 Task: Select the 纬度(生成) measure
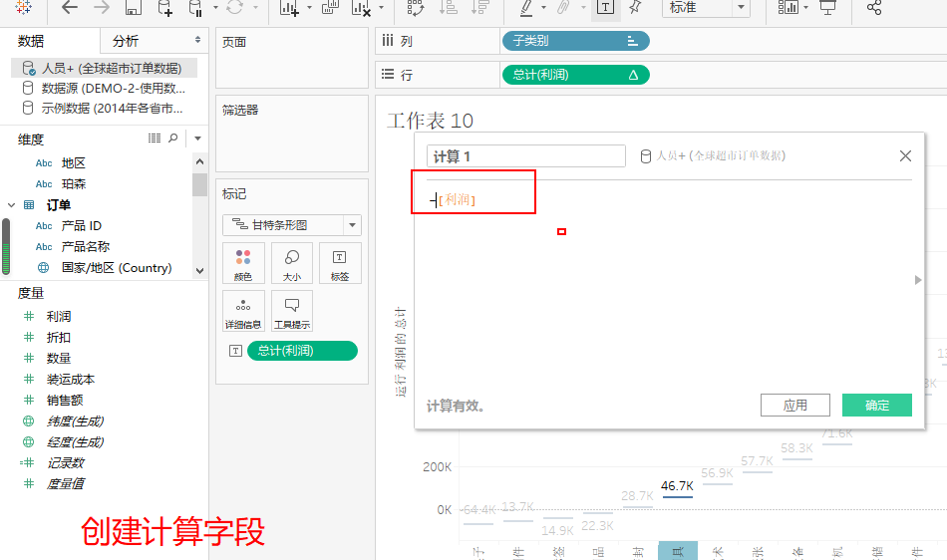coord(75,421)
